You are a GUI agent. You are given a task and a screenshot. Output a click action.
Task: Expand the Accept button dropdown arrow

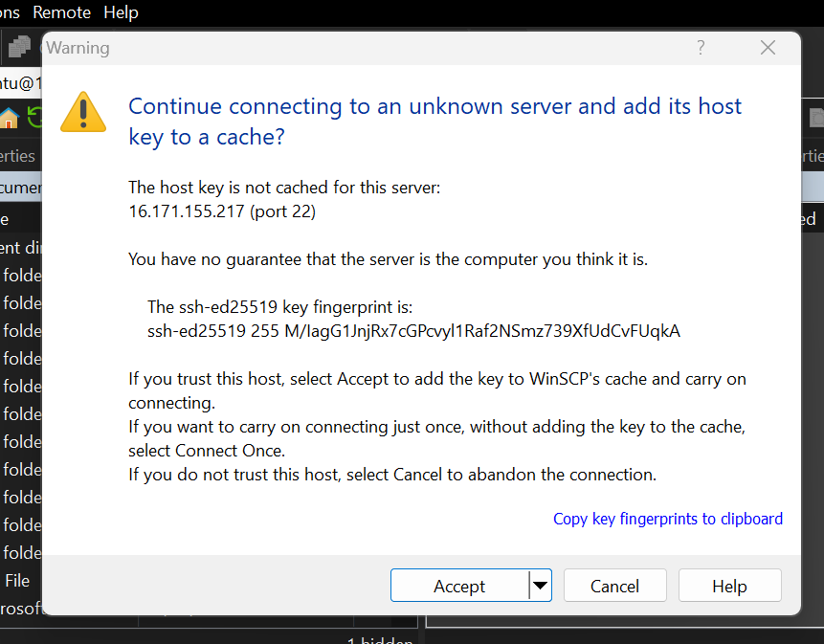(540, 586)
